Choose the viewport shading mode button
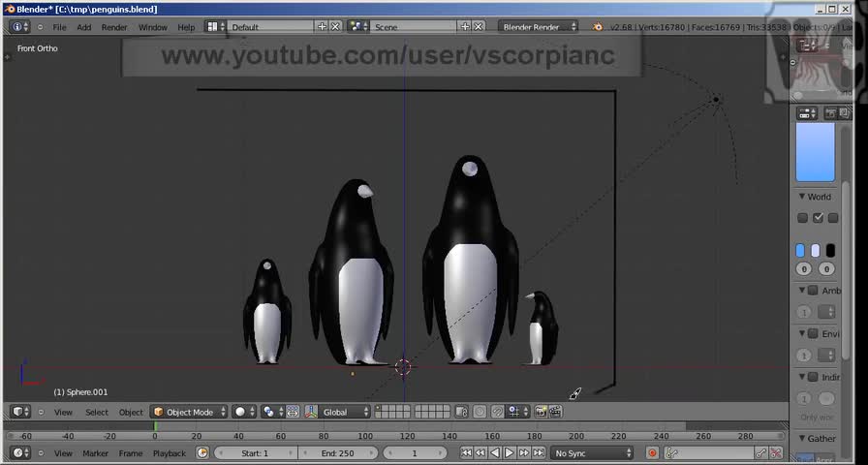Image resolution: width=868 pixels, height=465 pixels. coord(244,412)
